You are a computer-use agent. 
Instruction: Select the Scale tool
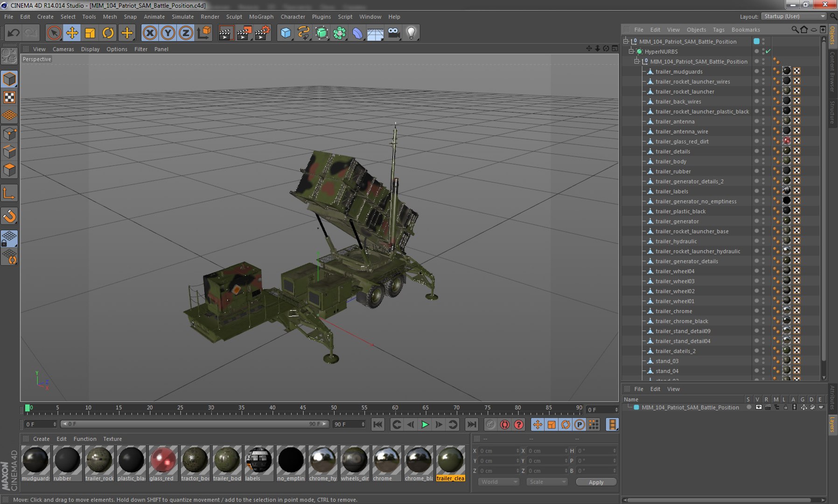[90, 33]
